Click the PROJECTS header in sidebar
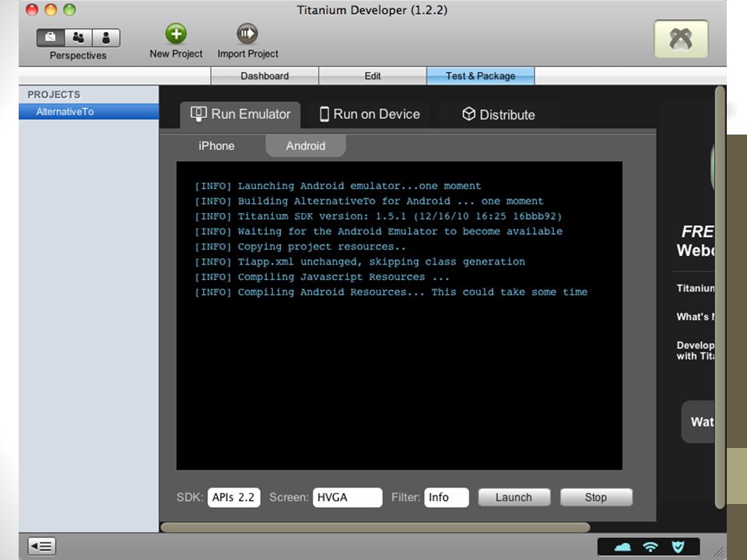 (54, 94)
